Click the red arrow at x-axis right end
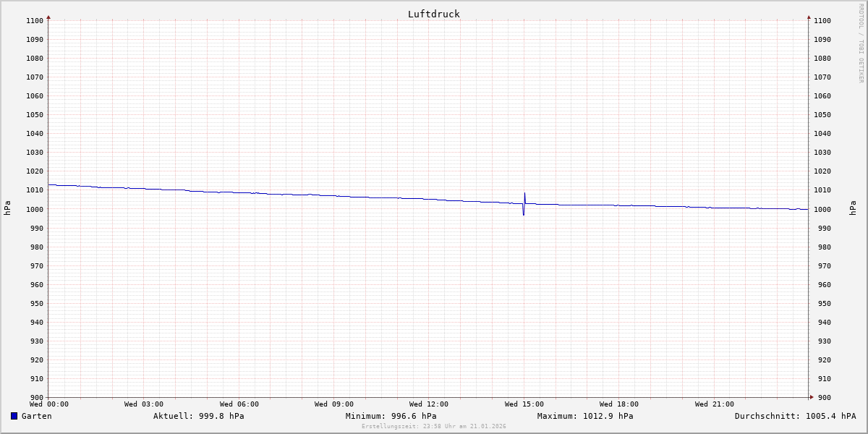The height and width of the screenshot is (434, 868). (811, 397)
